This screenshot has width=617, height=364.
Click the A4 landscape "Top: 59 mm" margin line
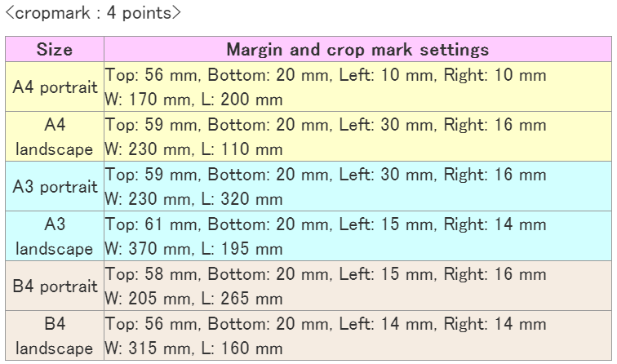click(x=326, y=125)
